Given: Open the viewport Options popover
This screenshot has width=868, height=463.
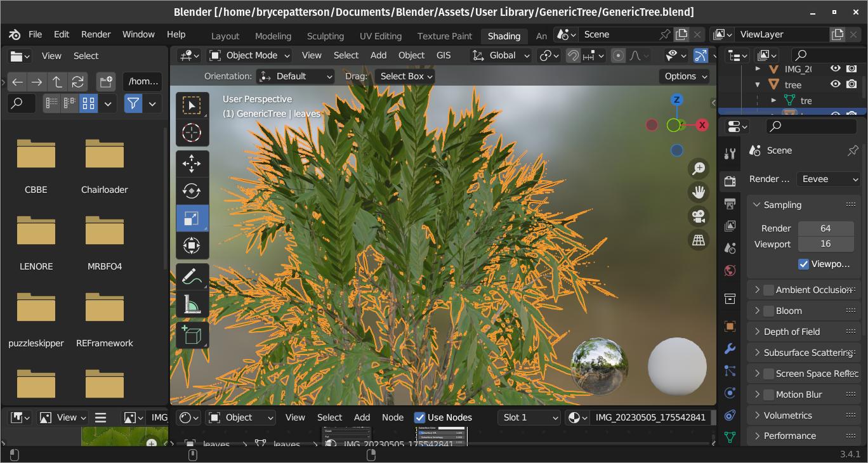Looking at the screenshot, I should (x=685, y=76).
